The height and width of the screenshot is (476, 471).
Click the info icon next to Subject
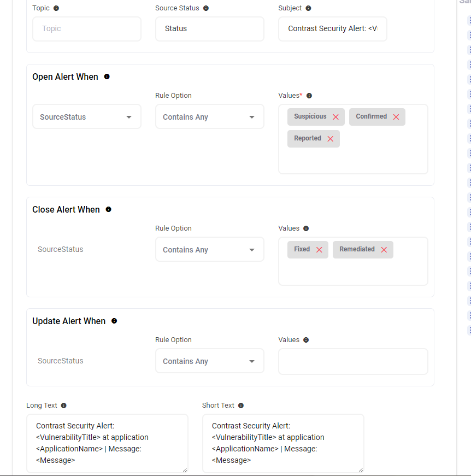[308, 8]
